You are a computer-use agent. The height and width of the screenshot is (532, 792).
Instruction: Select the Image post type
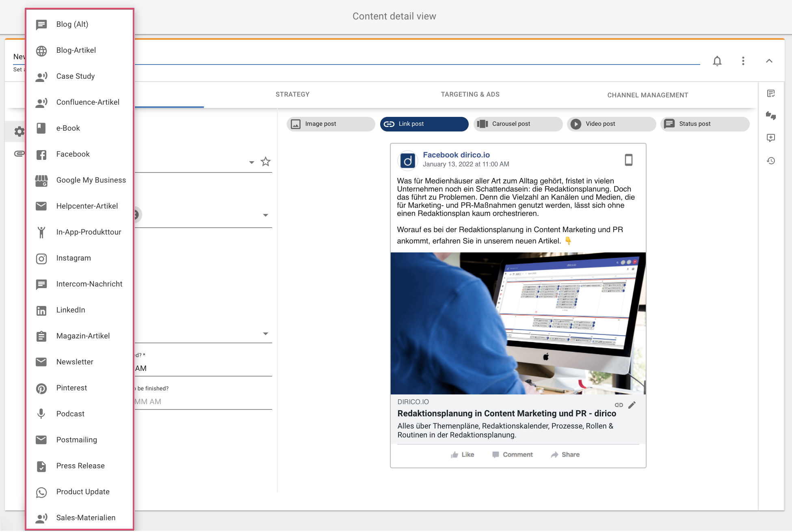point(331,124)
